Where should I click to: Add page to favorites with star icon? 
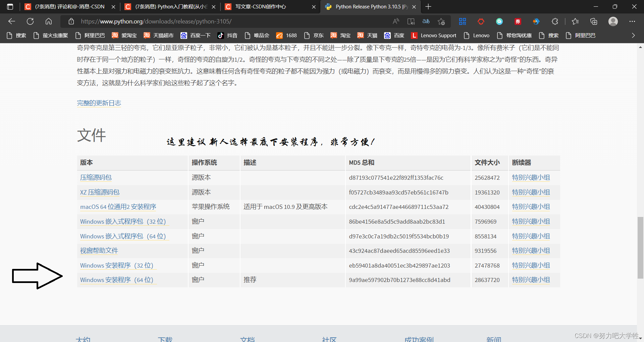pos(441,21)
